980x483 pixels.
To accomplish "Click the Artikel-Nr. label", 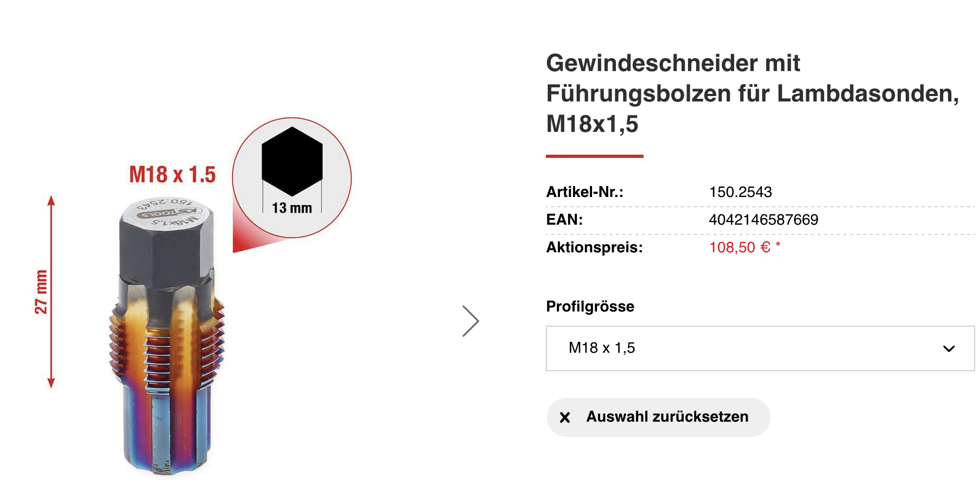I will pyautogui.click(x=584, y=192).
